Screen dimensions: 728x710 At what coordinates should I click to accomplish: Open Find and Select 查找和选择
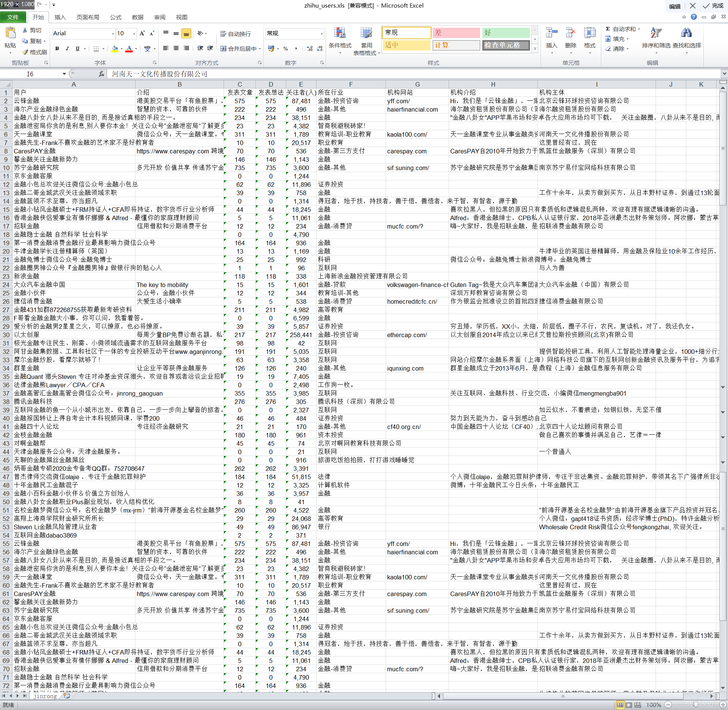687,41
